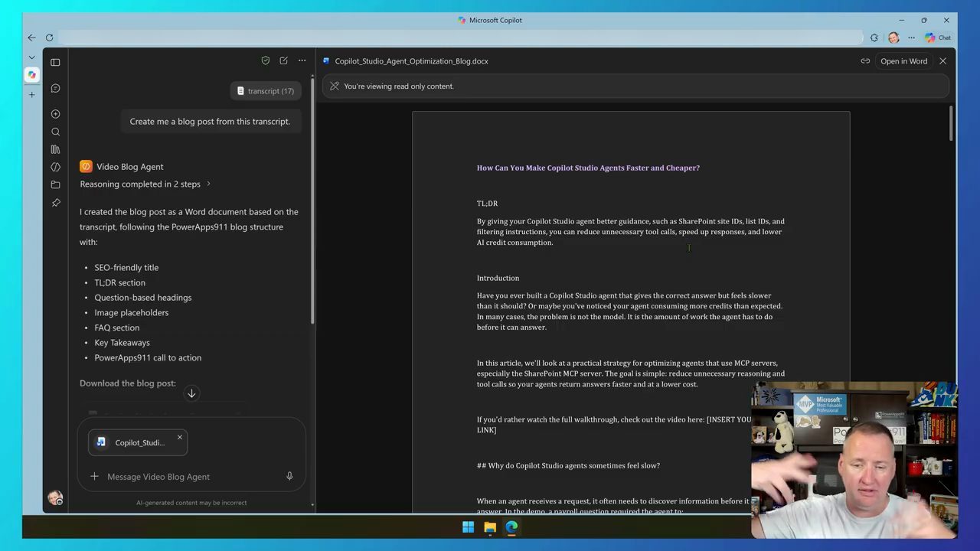980x551 pixels.
Task: Open the library books icon in sidebar
Action: click(55, 149)
